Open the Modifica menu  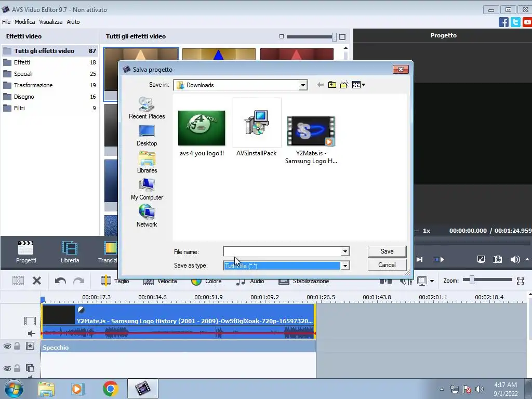(x=25, y=22)
